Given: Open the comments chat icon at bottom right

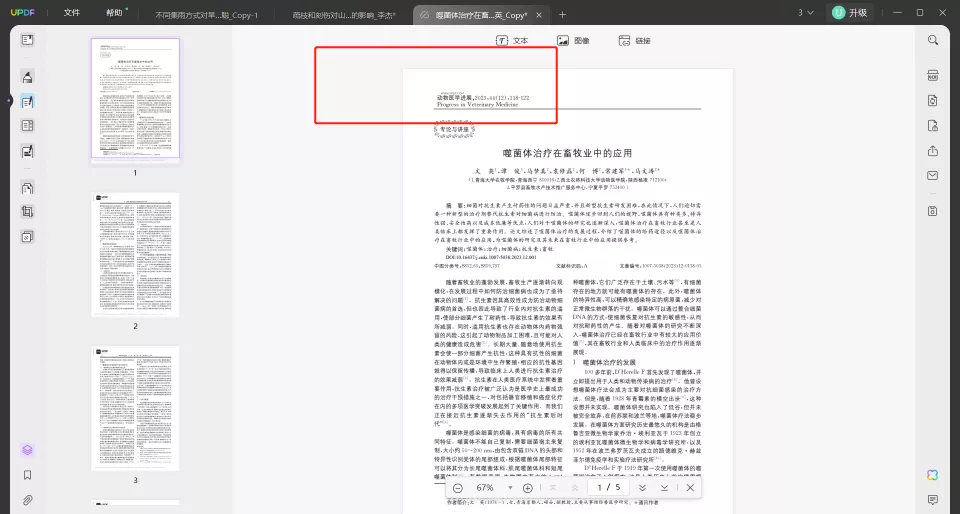Looking at the screenshot, I should coord(932,500).
